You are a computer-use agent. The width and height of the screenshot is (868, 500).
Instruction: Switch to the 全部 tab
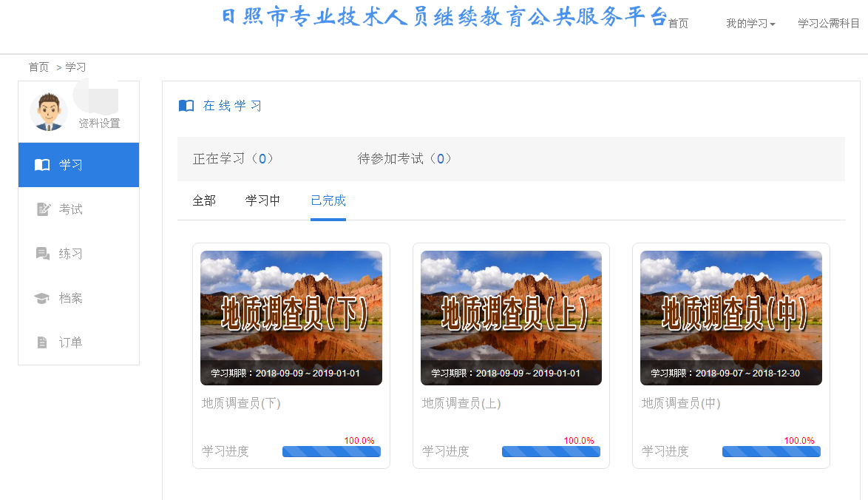(204, 200)
